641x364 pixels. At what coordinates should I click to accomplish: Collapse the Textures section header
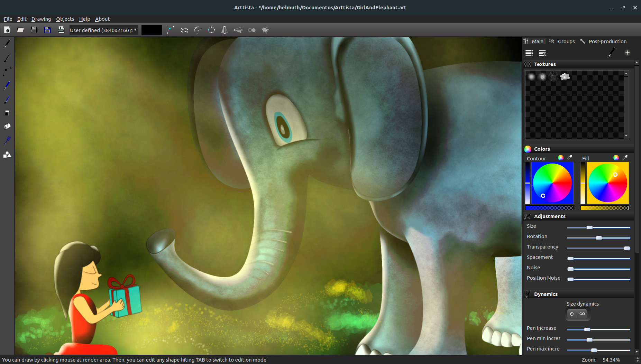pyautogui.click(x=545, y=64)
